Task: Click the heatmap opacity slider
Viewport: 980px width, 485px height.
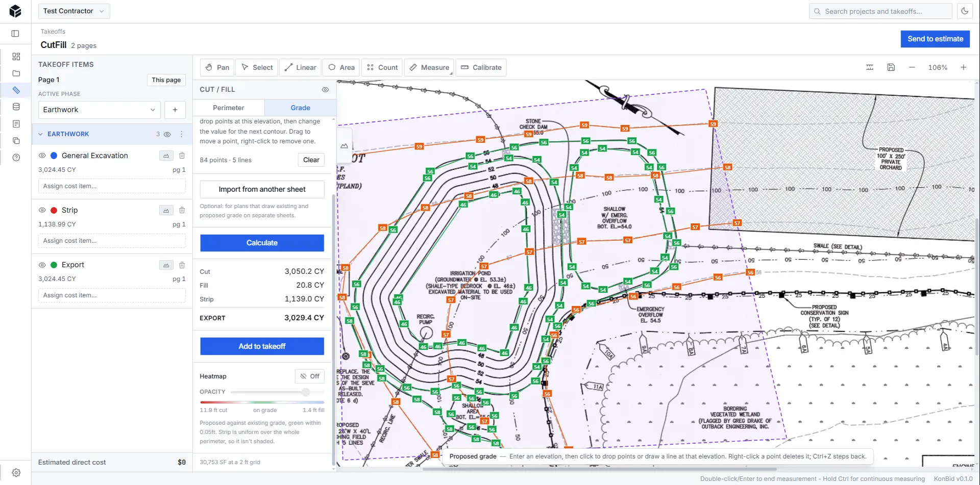Action: pyautogui.click(x=277, y=392)
